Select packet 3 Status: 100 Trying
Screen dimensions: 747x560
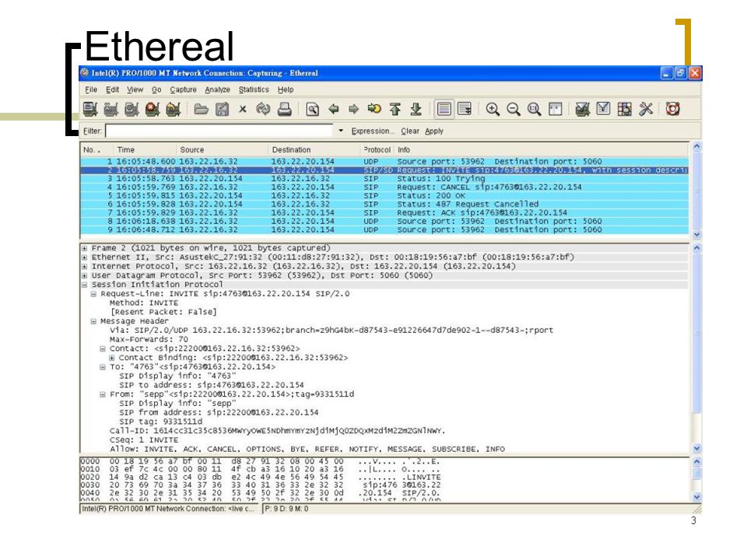click(384, 179)
